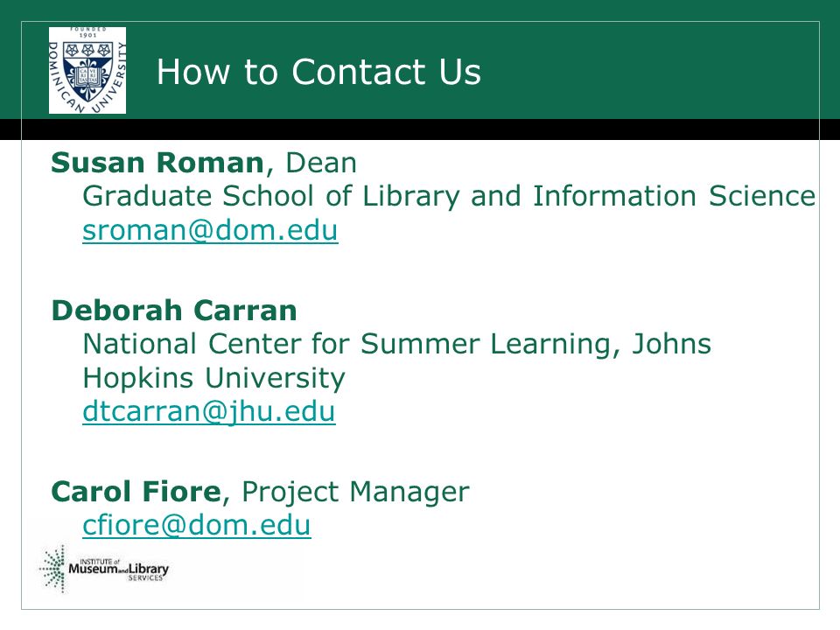Click the word 'Johns' in the affiliation

pos(672,344)
